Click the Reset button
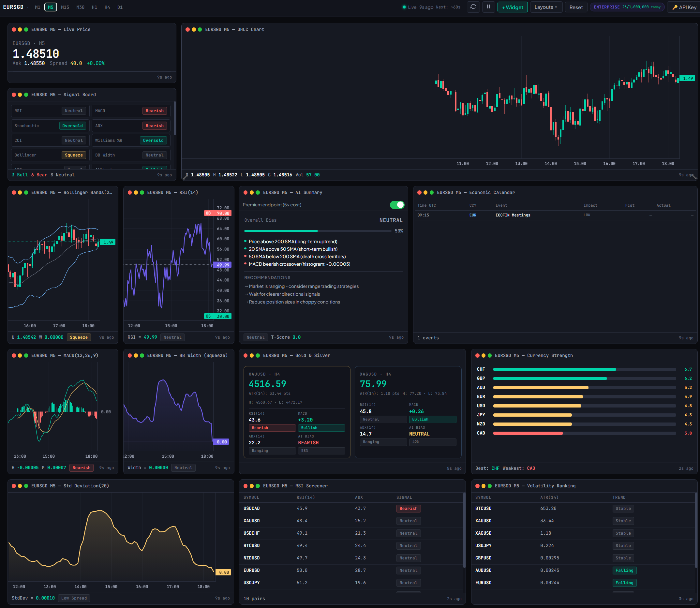This screenshot has height=608, width=700. coord(576,7)
